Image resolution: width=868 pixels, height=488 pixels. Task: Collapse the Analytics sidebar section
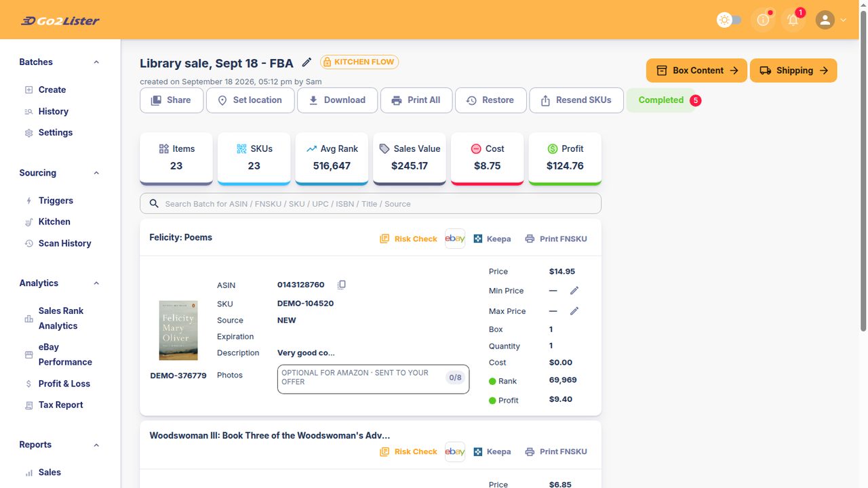pos(96,283)
